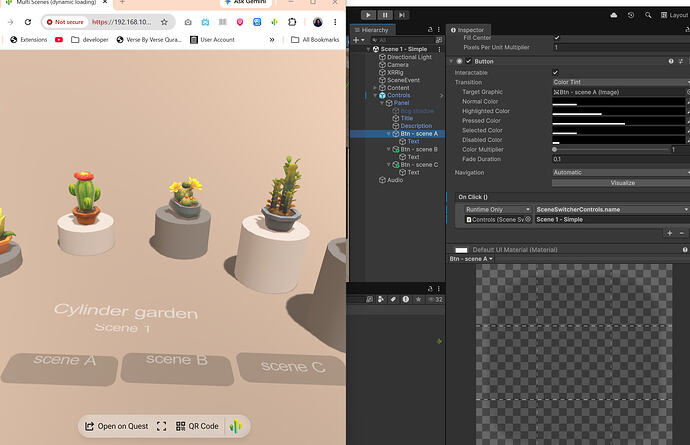690x445 pixels.
Task: Reload the browser page
Action: click(28, 22)
